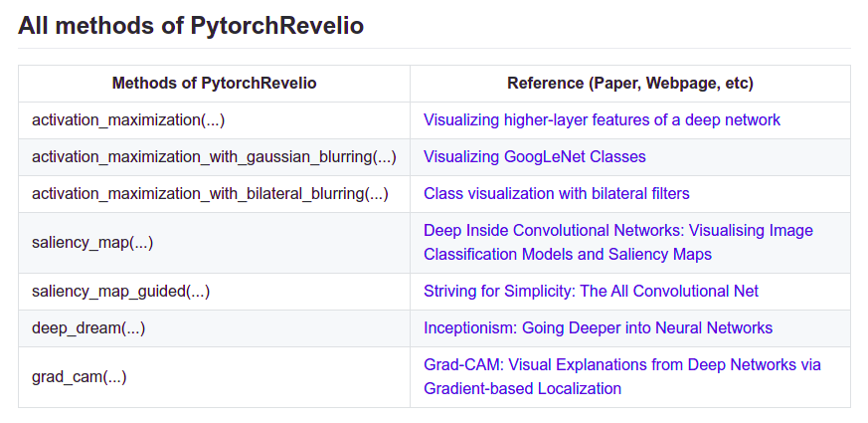Click '(Paper, Webpage, etc)' in the table header
This screenshot has width=868, height=423.
pyautogui.click(x=670, y=84)
